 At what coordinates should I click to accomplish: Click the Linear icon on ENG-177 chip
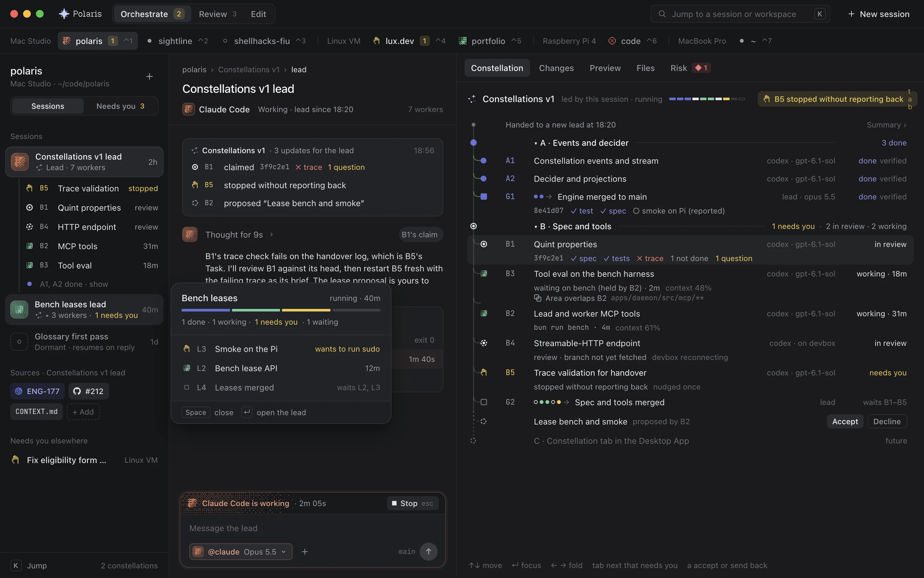point(18,391)
